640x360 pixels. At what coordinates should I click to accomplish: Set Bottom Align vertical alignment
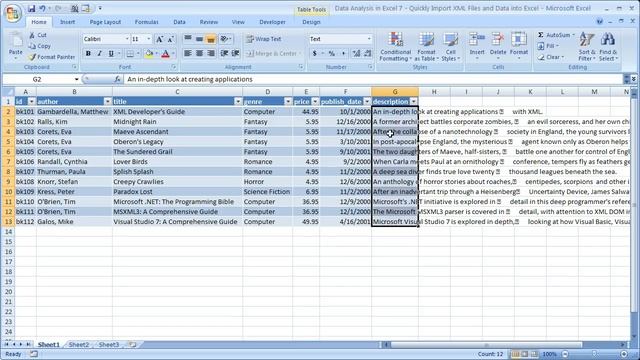[211, 39]
